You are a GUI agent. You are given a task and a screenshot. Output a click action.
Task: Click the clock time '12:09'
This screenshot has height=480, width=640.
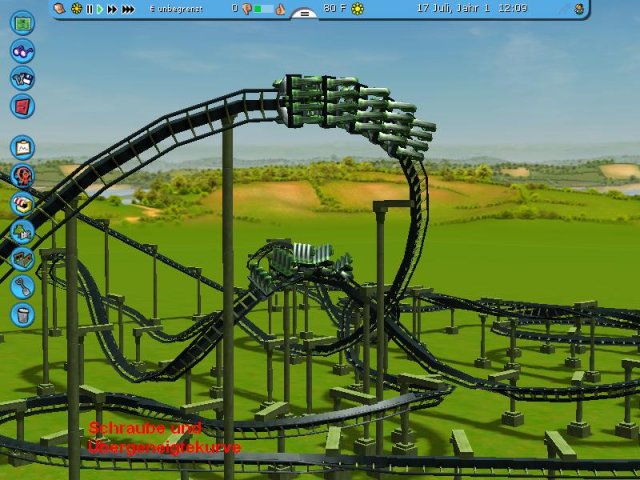click(513, 8)
